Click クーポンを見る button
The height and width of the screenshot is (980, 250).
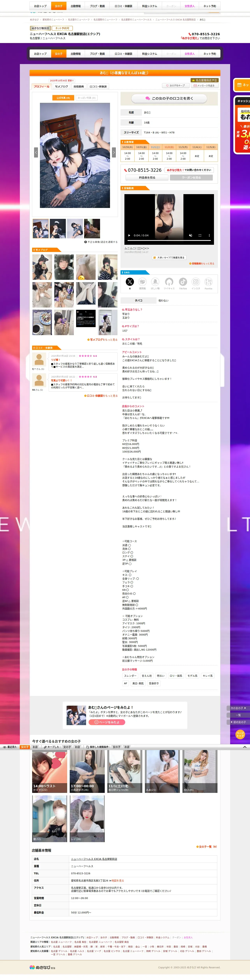pyautogui.click(x=191, y=178)
